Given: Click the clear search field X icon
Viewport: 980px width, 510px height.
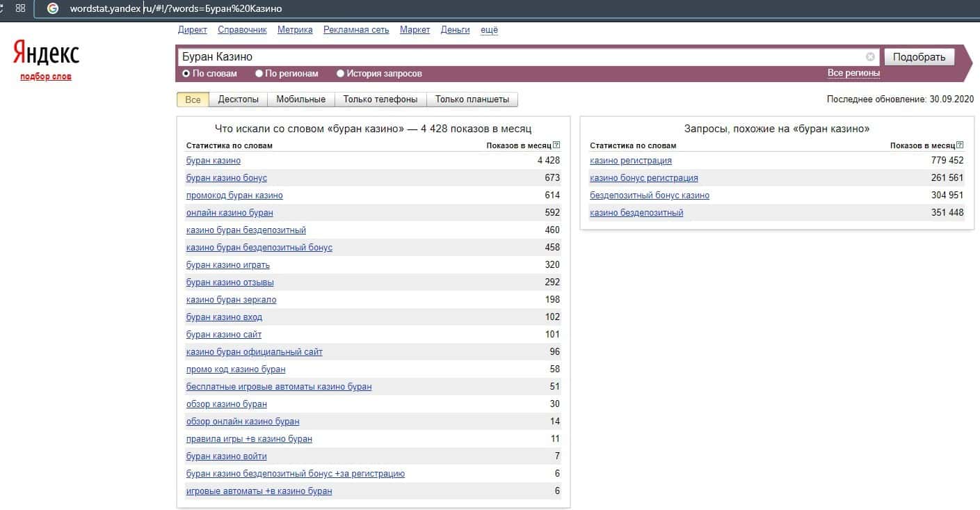Looking at the screenshot, I should click(x=870, y=57).
